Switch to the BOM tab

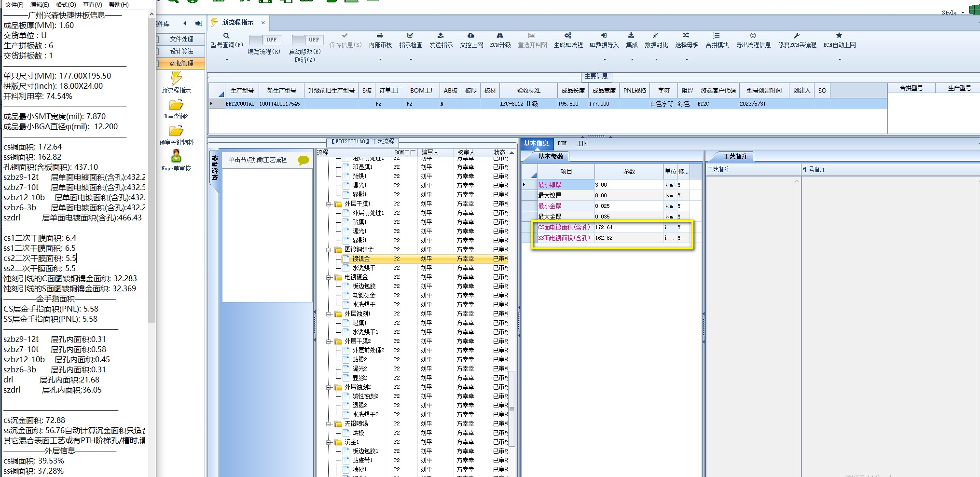(x=562, y=143)
